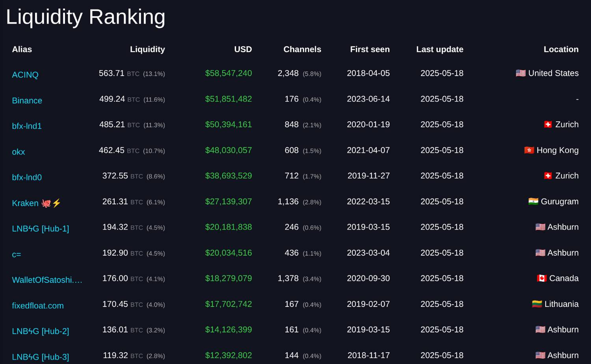Click the Lithuania flag icon
Screen dimensions: 591x364
[537, 304]
